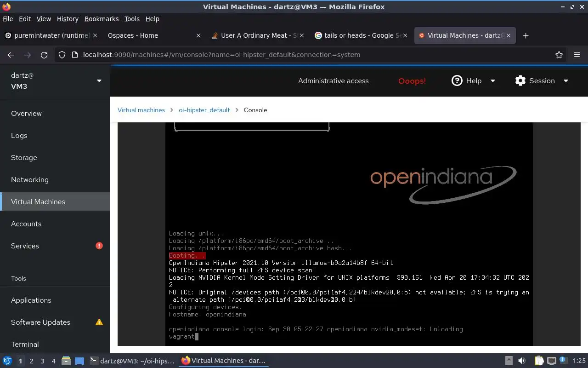Open the taskbar start menu icon
588x368 pixels.
[x=7, y=361]
